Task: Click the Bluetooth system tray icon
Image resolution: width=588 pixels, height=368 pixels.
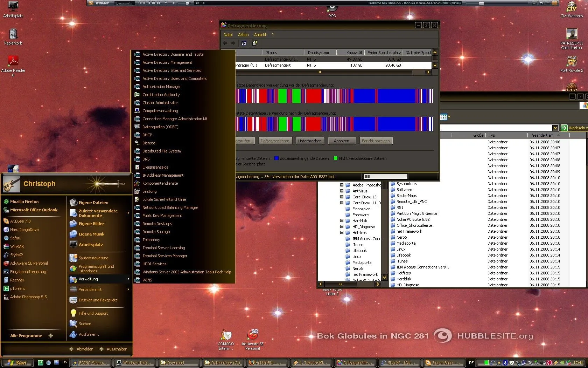Action: (505, 363)
